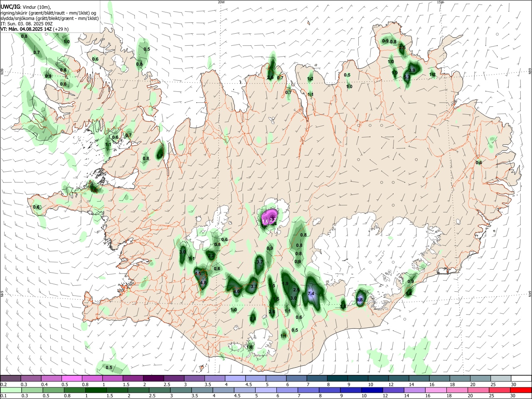Viewport: 532px width, 399px height.
Task: Select the 3.9 rainfall label in the northeast
Action: pyautogui.click(x=412, y=71)
